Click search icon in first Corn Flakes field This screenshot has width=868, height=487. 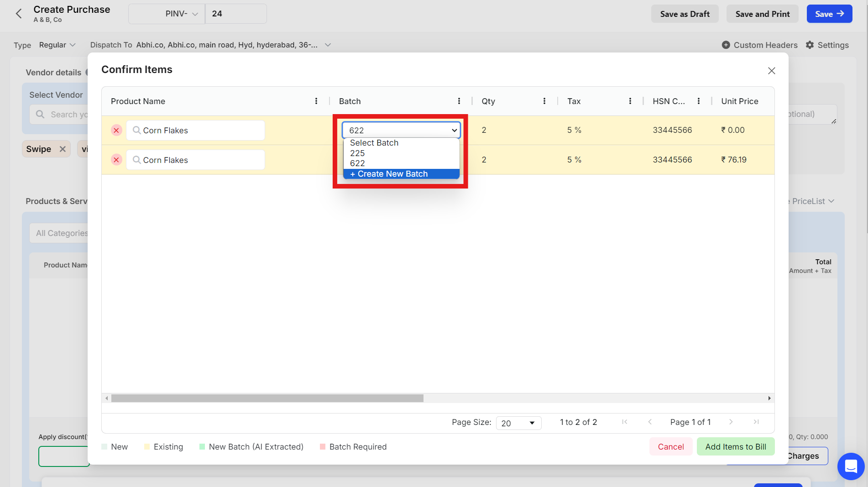tap(136, 130)
